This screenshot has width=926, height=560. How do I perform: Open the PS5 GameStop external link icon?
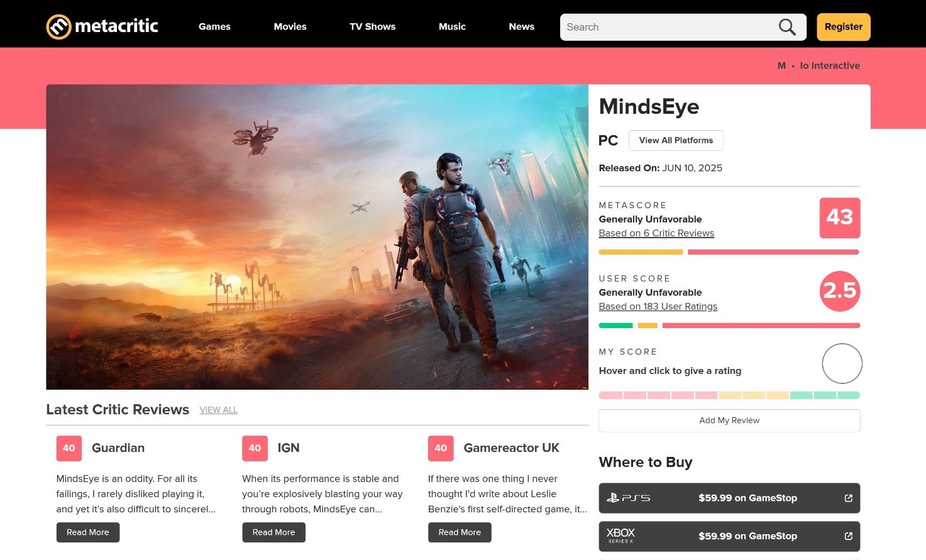(848, 498)
